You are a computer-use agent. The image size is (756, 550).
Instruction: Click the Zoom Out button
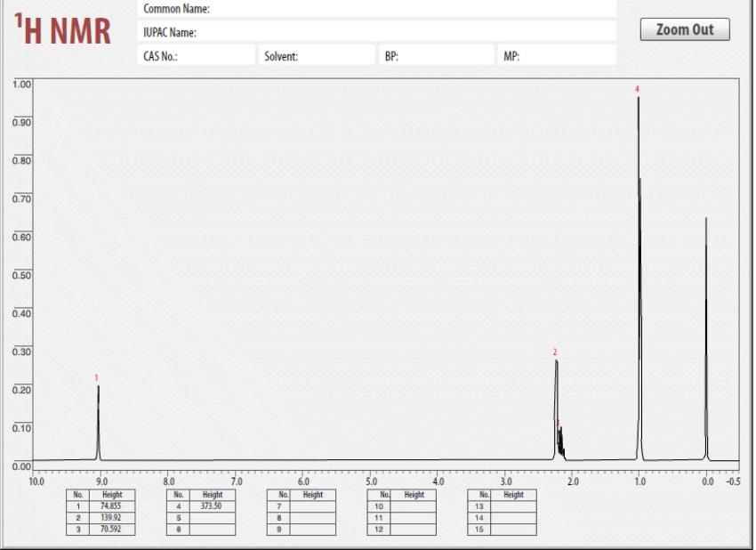pos(684,28)
